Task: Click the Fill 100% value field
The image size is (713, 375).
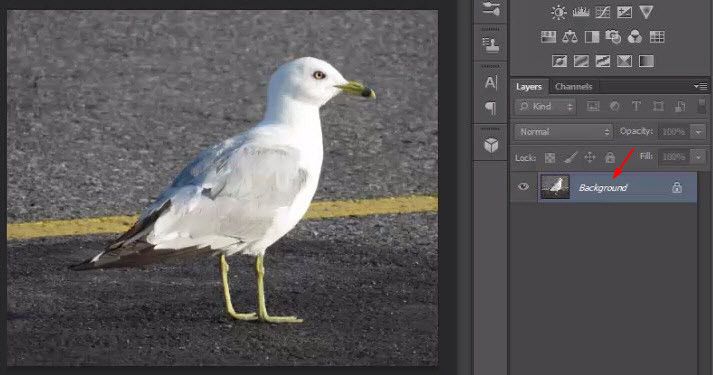Action: click(x=674, y=157)
